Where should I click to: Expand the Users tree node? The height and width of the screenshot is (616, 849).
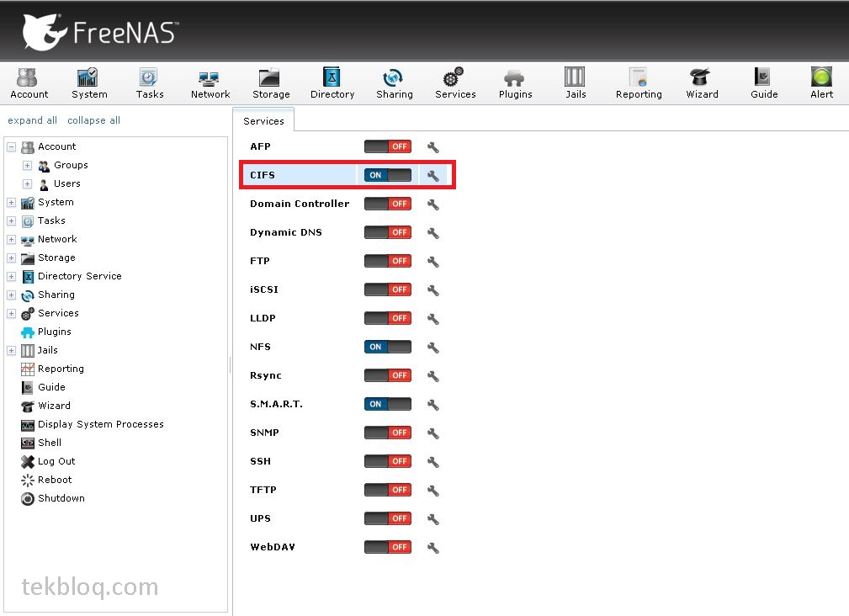point(27,183)
